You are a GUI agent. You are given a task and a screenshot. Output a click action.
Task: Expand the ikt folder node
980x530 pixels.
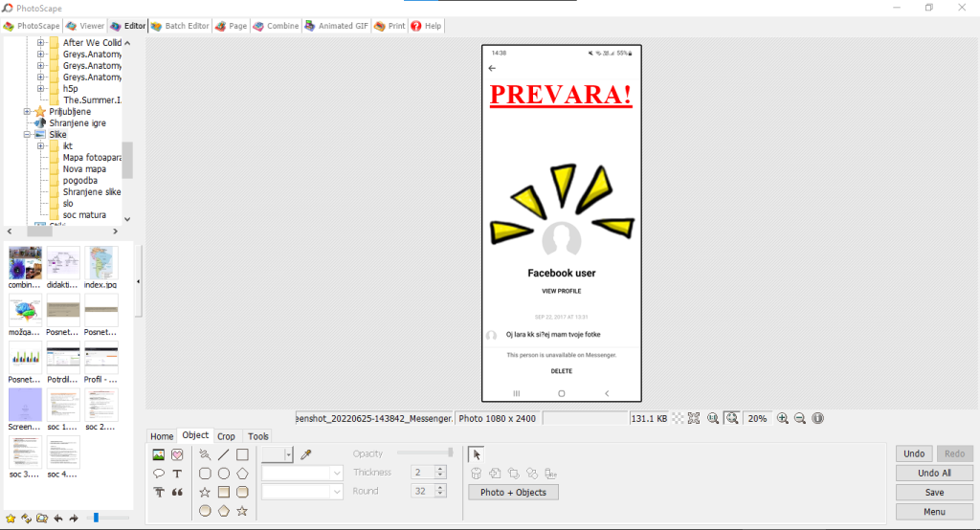point(40,145)
